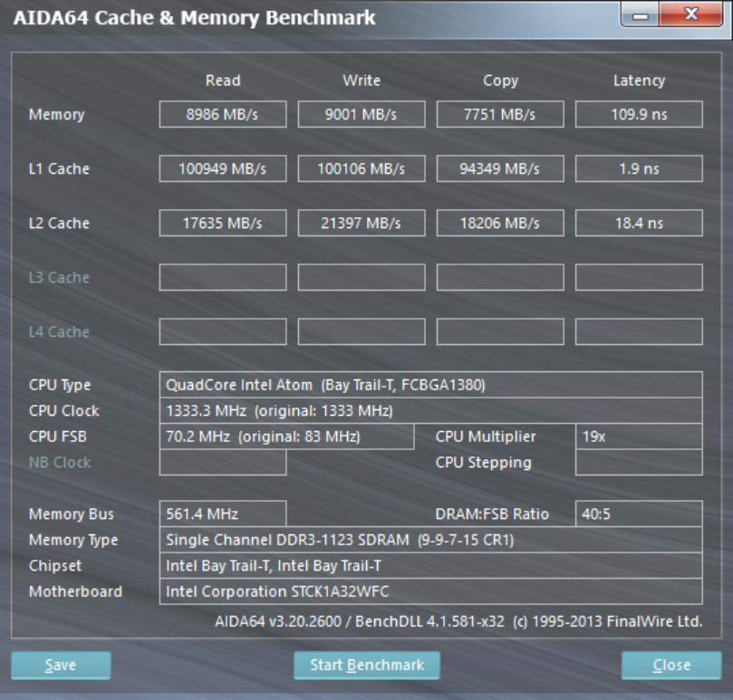Click the empty L3 Cache Read field
733x700 pixels.
click(x=222, y=277)
